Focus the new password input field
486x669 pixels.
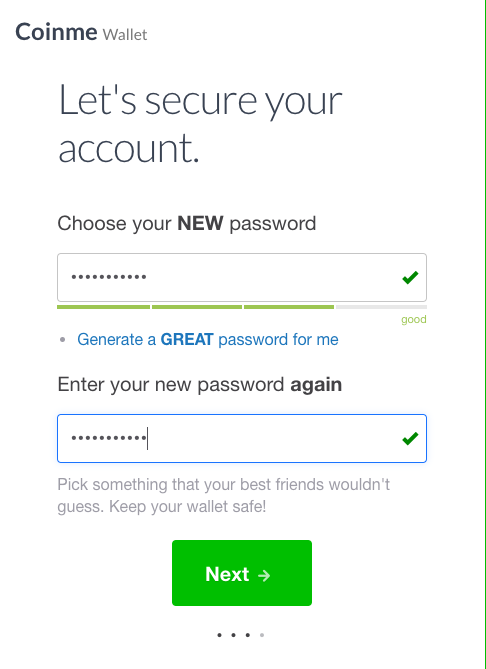242,278
